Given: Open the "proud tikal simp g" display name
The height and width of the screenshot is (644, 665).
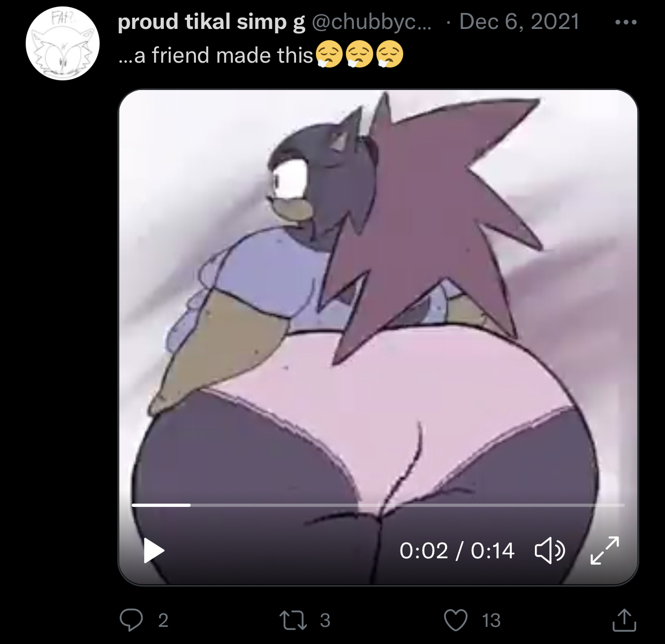Looking at the screenshot, I should pos(211,22).
